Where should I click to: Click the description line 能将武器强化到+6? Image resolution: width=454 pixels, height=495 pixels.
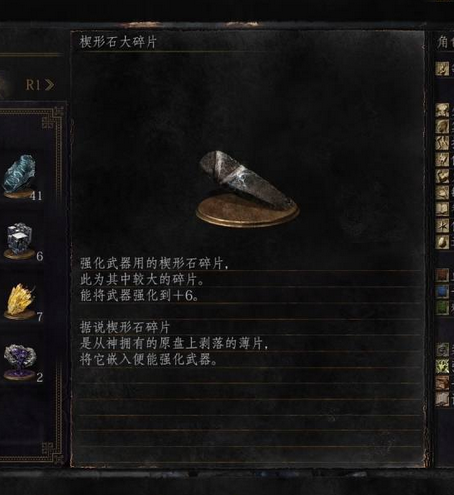click(x=139, y=296)
